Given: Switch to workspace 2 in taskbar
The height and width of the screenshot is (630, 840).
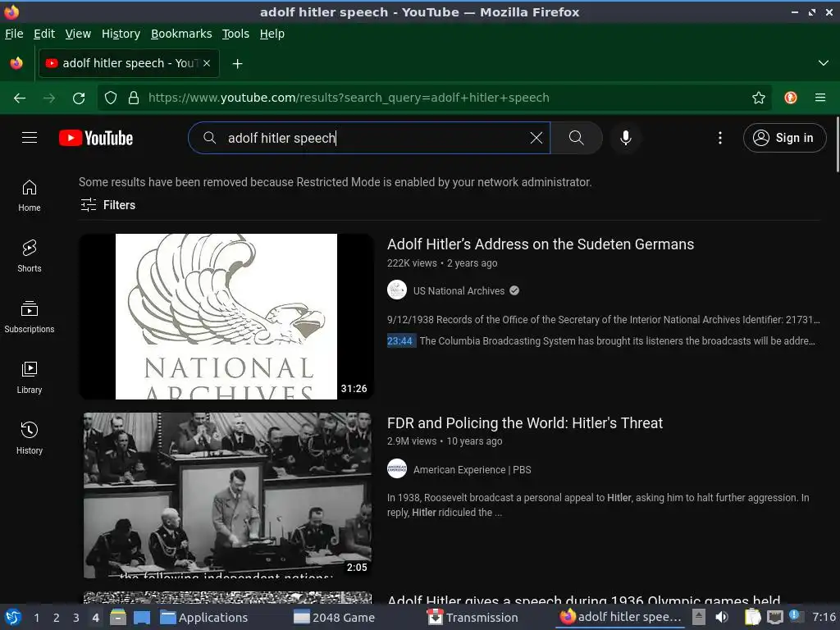Looking at the screenshot, I should coord(57,618).
